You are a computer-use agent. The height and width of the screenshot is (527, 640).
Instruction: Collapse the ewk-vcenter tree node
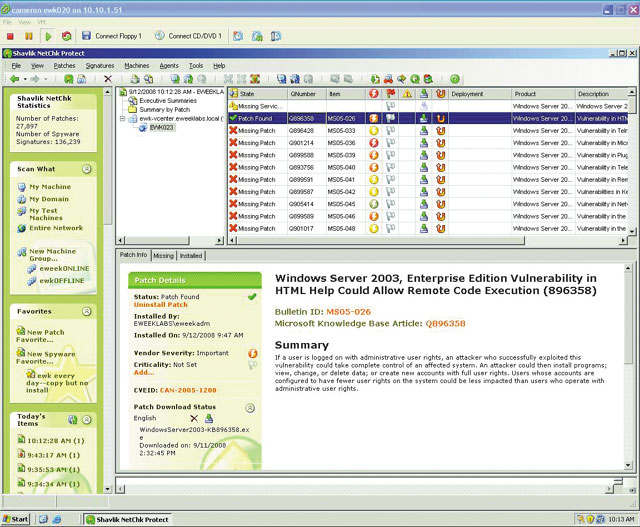click(x=122, y=119)
